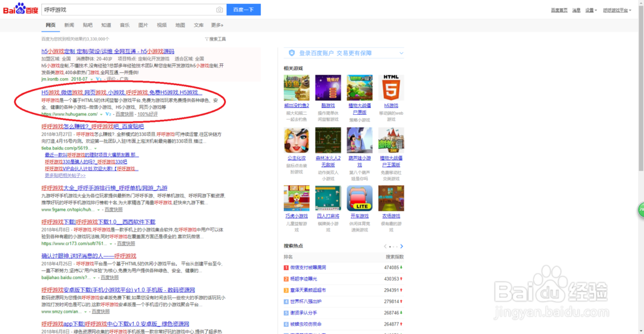Open 呼呼游戏app下载 绿色资源网 result
The image size is (644, 334).
point(115,324)
